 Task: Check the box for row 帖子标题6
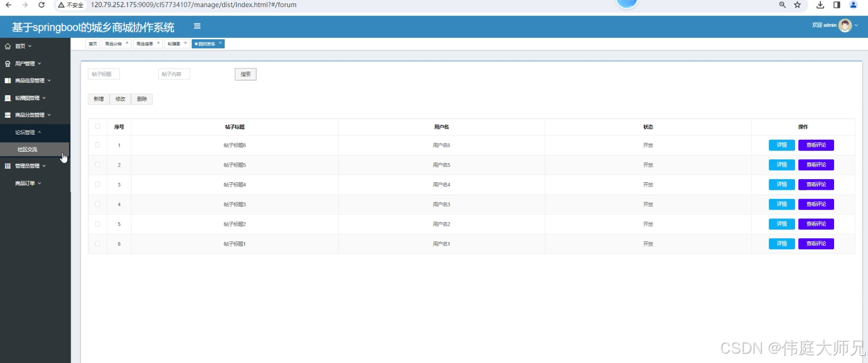click(x=98, y=145)
